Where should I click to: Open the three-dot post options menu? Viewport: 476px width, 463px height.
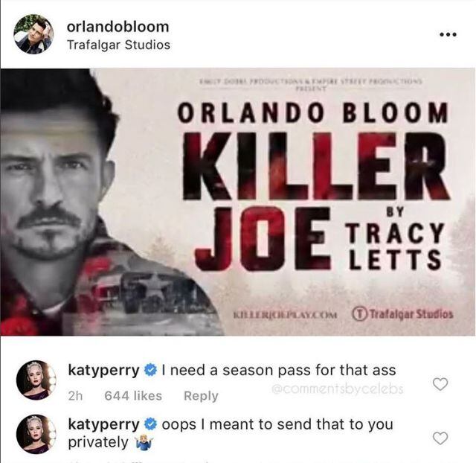click(x=448, y=35)
